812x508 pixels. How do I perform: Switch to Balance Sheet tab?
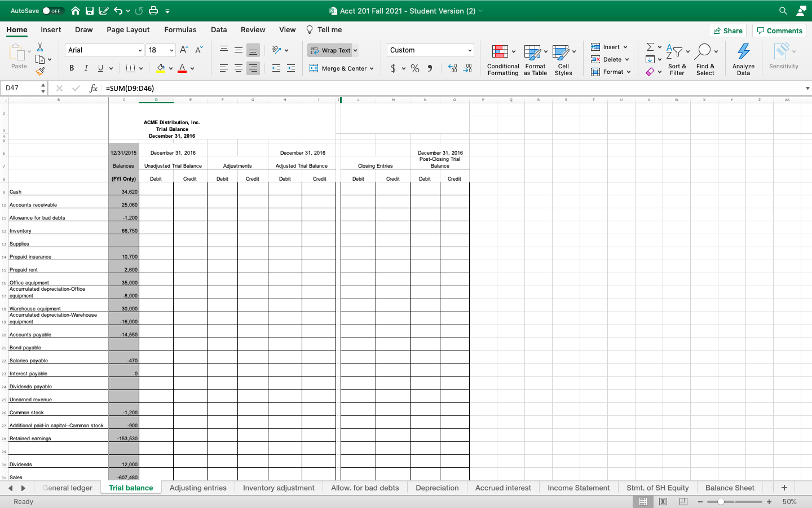(x=730, y=488)
